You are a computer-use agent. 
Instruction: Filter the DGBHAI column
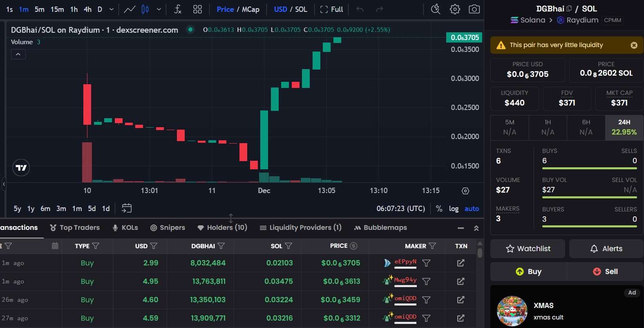tap(221, 246)
